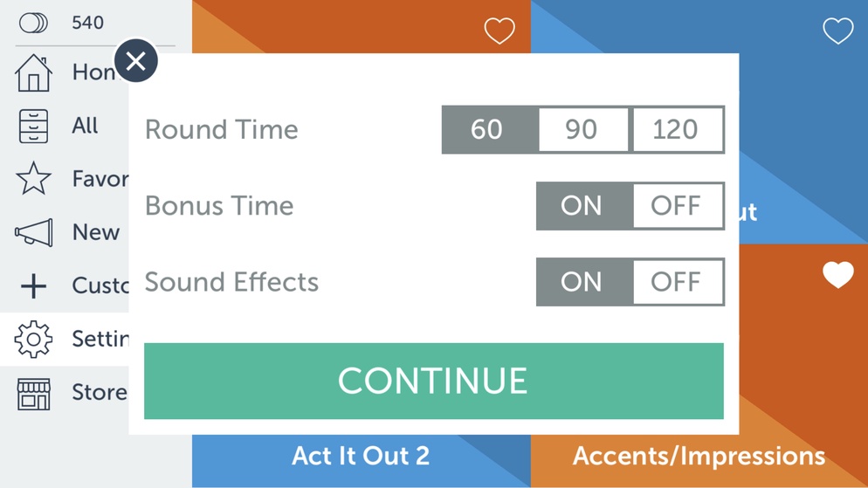
Task: Open New decks megaphone icon
Action: pyautogui.click(x=34, y=232)
